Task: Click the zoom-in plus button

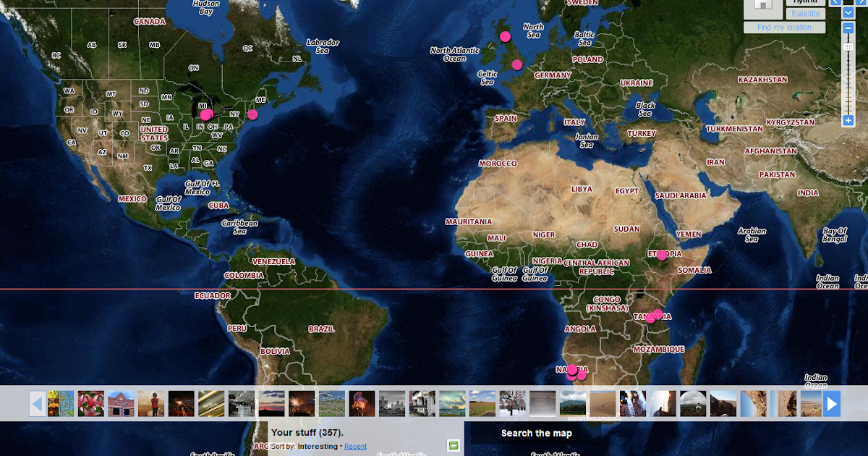Action: 848,120
